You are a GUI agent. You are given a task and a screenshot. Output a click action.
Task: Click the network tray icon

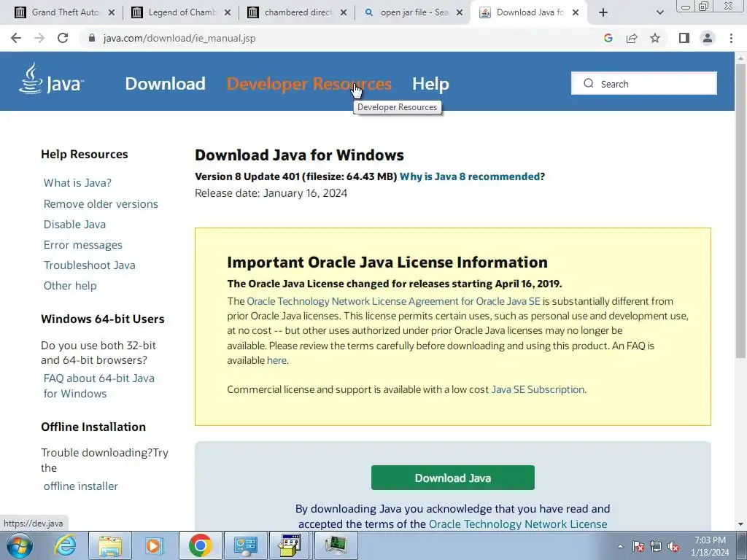(x=656, y=546)
